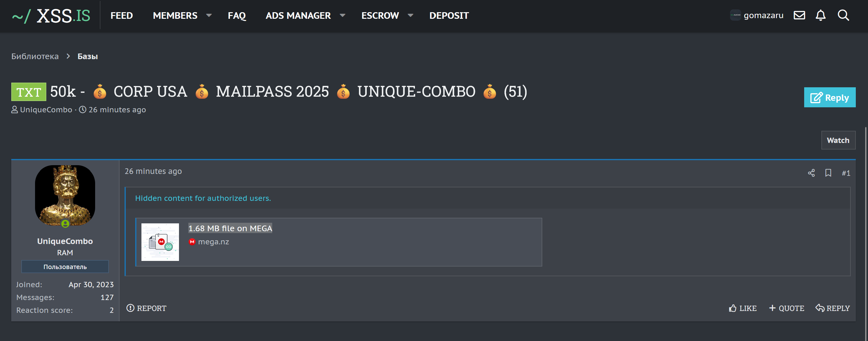Click the XSS.IS logo
The width and height of the screenshot is (868, 341).
[51, 16]
